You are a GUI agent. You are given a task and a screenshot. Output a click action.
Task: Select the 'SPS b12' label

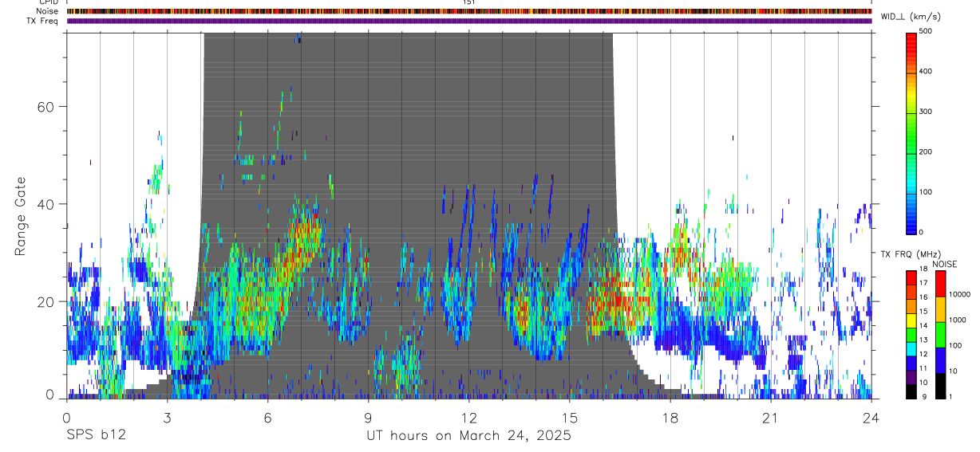[95, 435]
